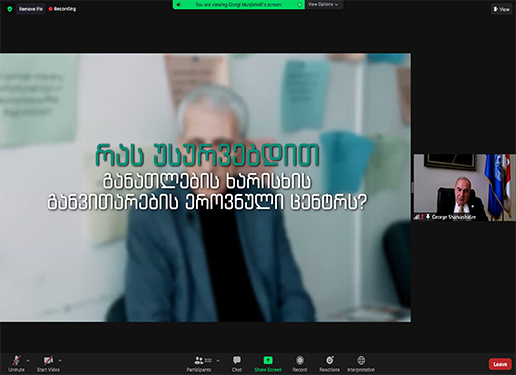The image size is (516, 375).
Task: Expand video settings arrow next to Start Video
Action: [60, 360]
